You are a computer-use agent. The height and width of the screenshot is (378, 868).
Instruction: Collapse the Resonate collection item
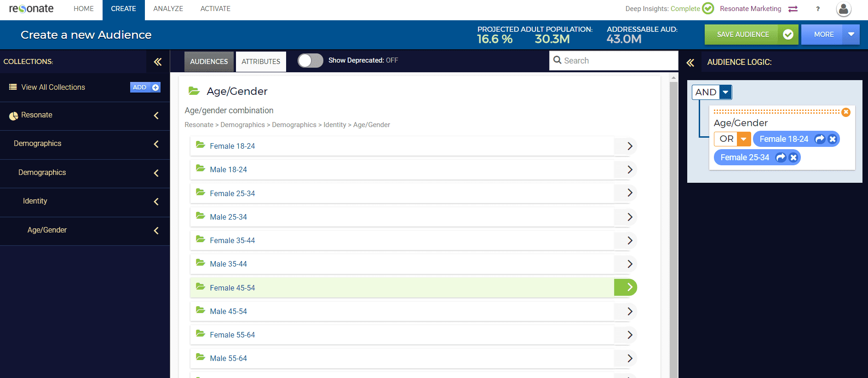(x=156, y=116)
